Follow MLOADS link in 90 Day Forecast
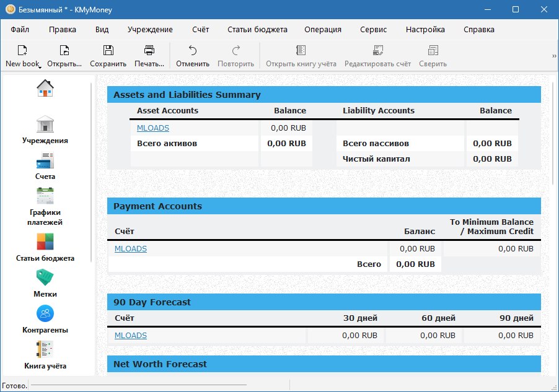 pos(130,336)
